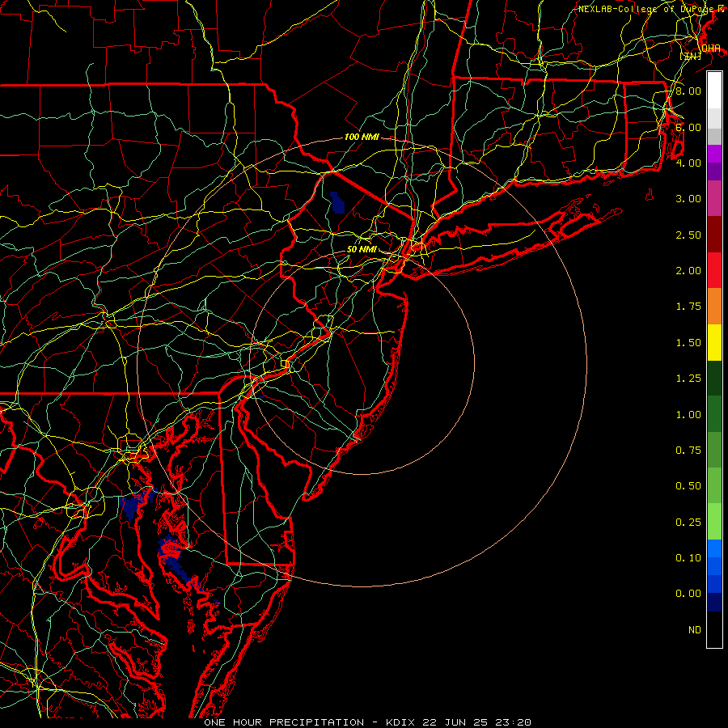
Task: Select the bright red swatch beside 2.00
Action: coord(714,270)
